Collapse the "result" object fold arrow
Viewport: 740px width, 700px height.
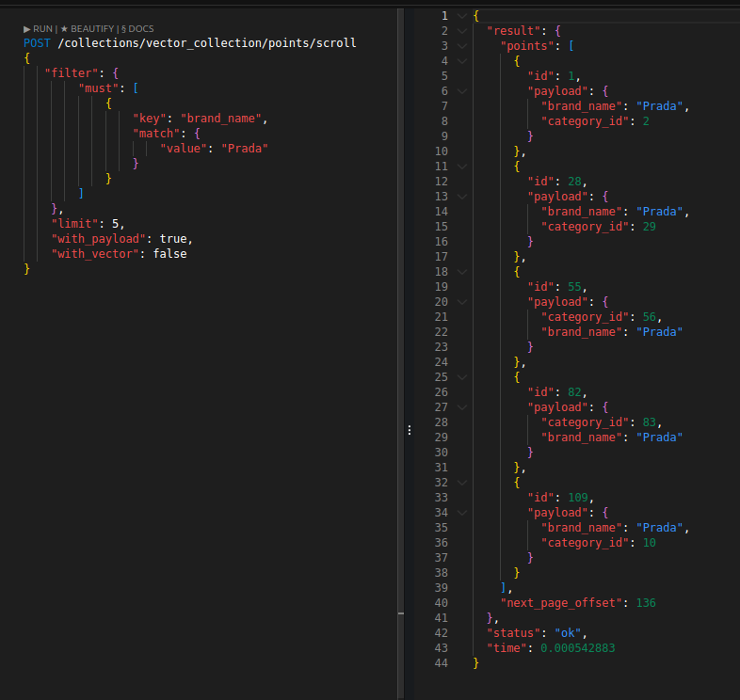[x=460, y=31]
